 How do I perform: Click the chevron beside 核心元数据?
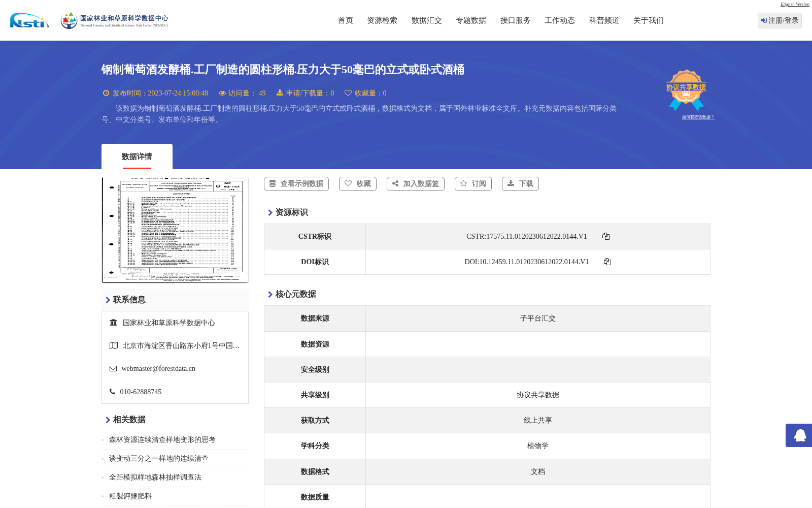[x=270, y=295]
